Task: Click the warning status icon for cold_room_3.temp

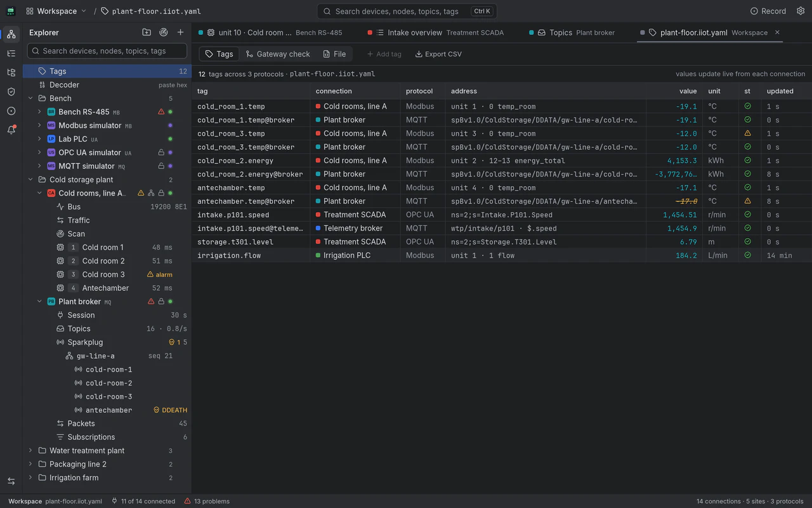Action: click(x=747, y=133)
